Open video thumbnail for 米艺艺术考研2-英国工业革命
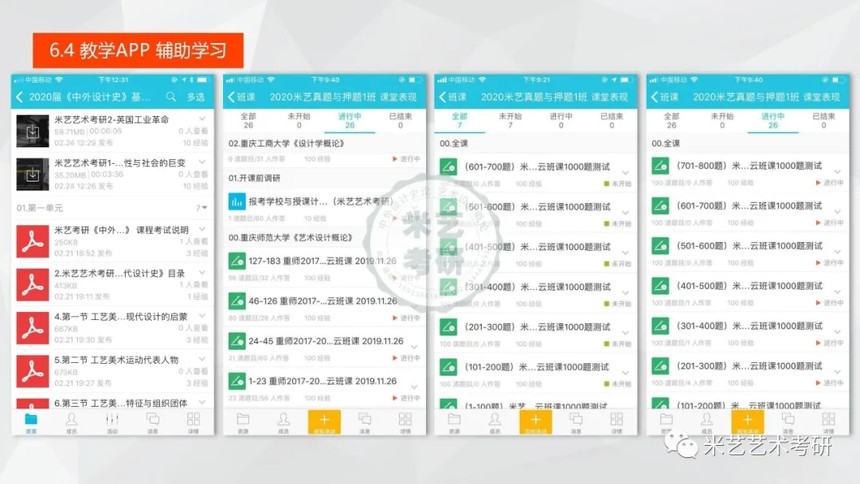The height and width of the screenshot is (484, 860). click(x=32, y=131)
